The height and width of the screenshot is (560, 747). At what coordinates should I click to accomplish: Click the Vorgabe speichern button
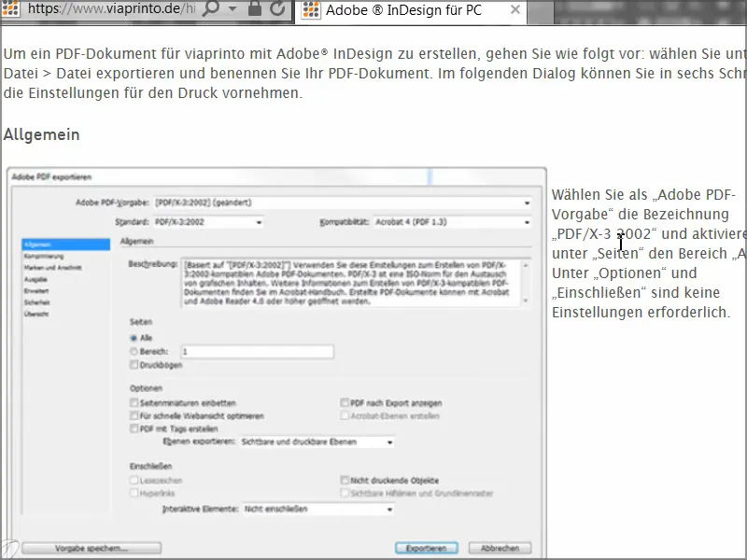(x=92, y=548)
